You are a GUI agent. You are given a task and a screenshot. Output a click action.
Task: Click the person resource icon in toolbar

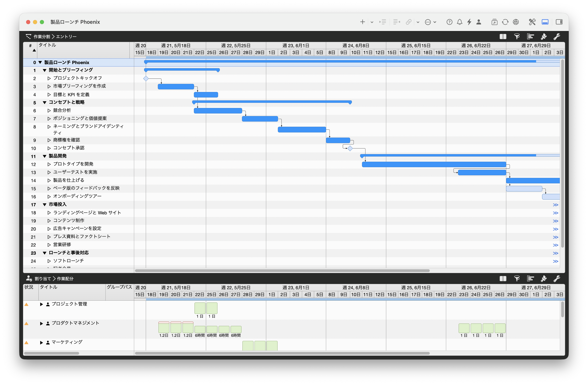point(479,22)
